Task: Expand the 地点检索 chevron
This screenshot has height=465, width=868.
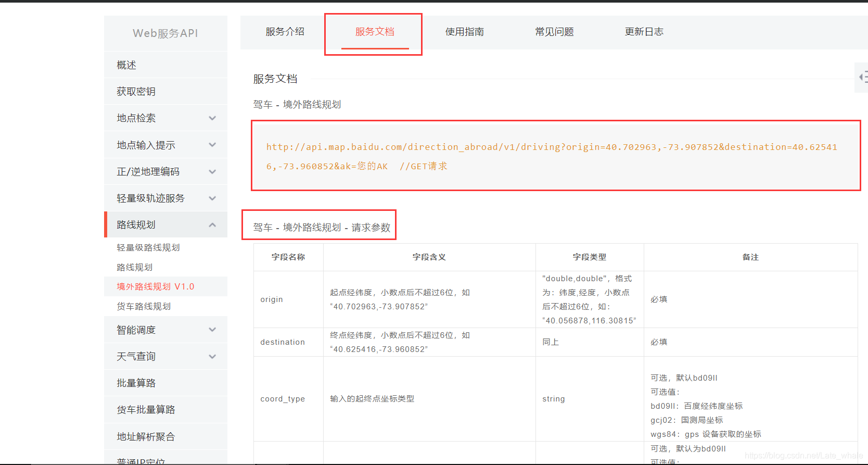Action: click(x=212, y=118)
